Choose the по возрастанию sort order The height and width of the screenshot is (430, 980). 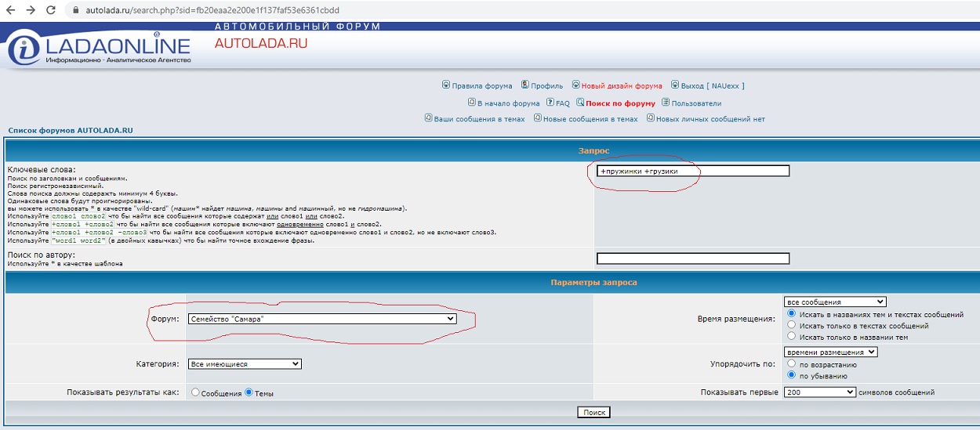pyautogui.click(x=792, y=364)
